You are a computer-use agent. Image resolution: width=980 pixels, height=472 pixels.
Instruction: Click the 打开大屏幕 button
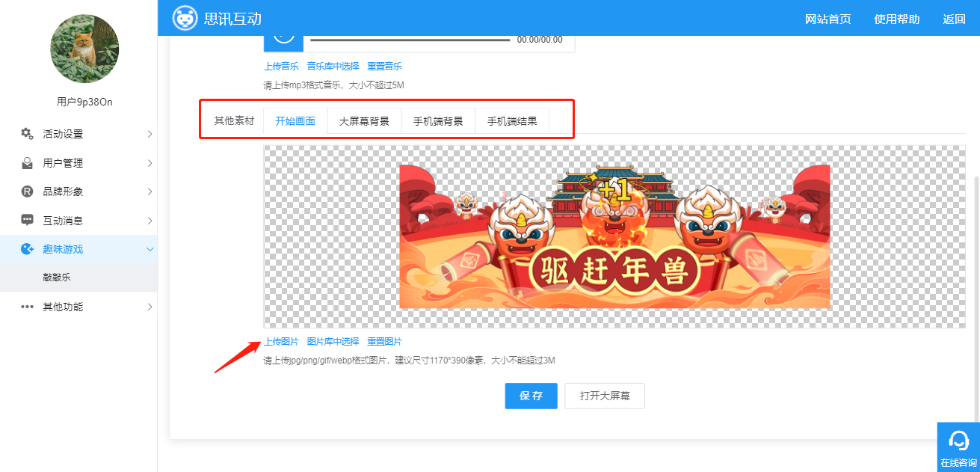click(x=605, y=396)
